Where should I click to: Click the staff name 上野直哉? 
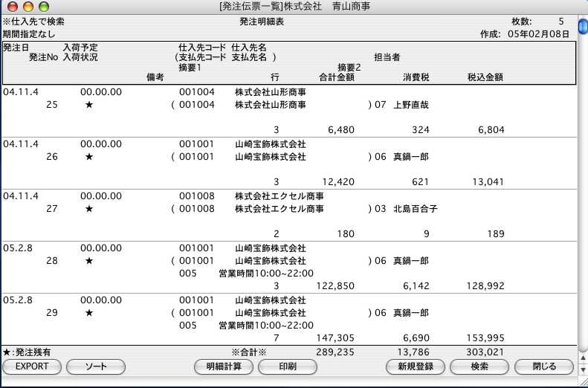click(x=411, y=106)
